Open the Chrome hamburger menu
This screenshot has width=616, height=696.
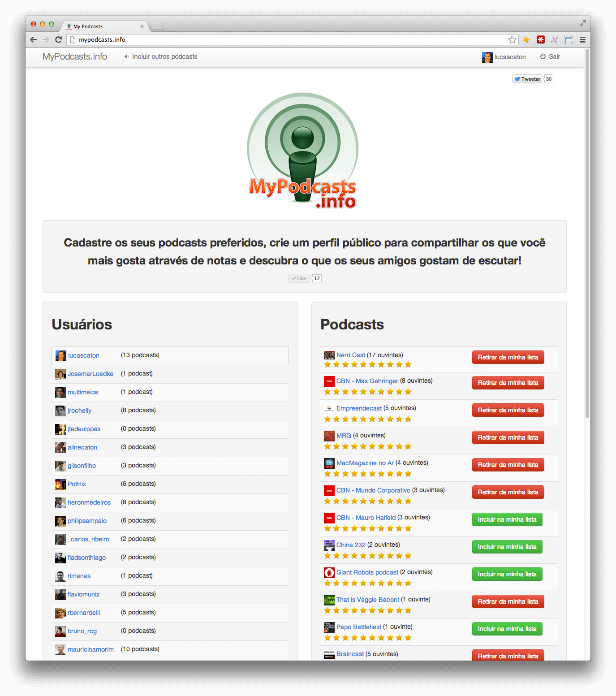coord(582,39)
